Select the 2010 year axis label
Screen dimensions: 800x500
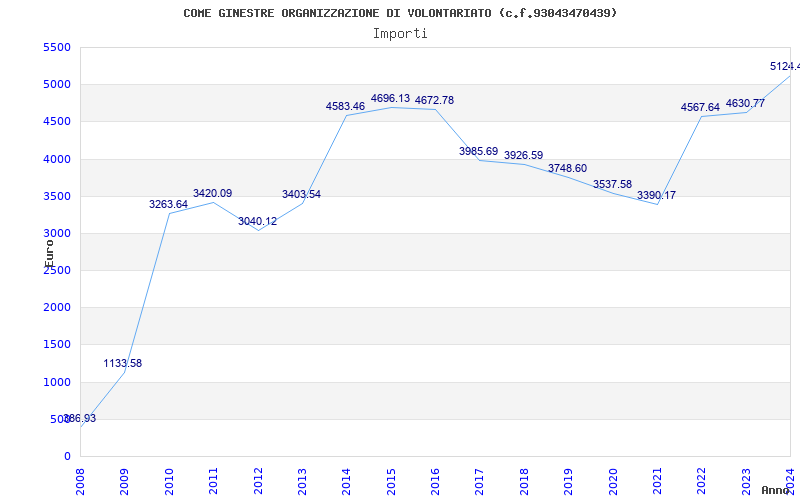tap(169, 481)
